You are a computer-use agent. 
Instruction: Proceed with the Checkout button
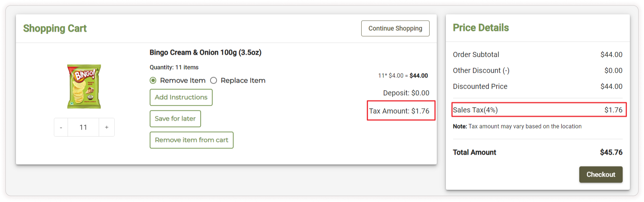coord(601,174)
